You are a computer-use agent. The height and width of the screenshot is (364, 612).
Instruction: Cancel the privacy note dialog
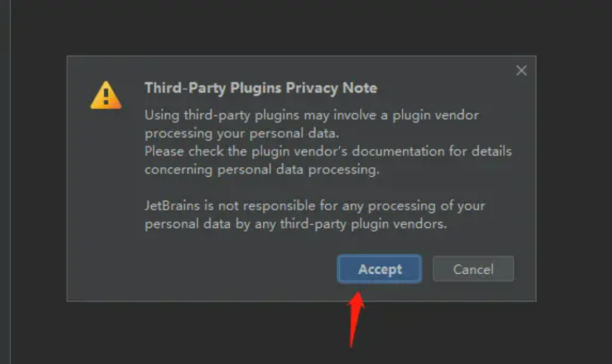474,269
